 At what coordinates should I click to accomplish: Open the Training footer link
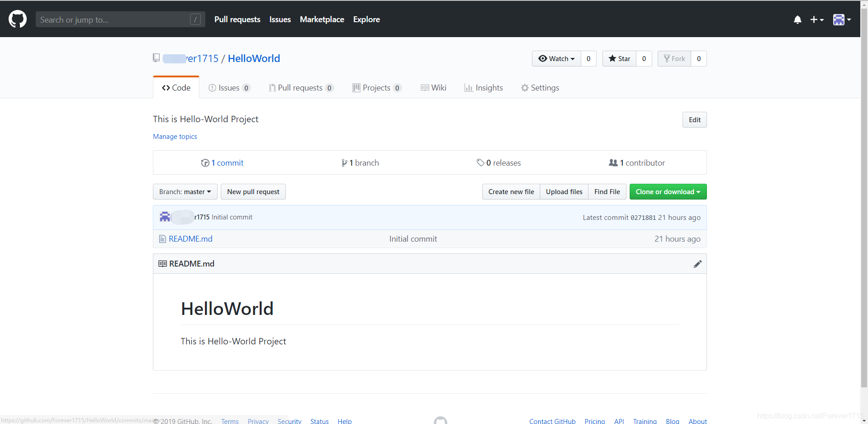645,421
